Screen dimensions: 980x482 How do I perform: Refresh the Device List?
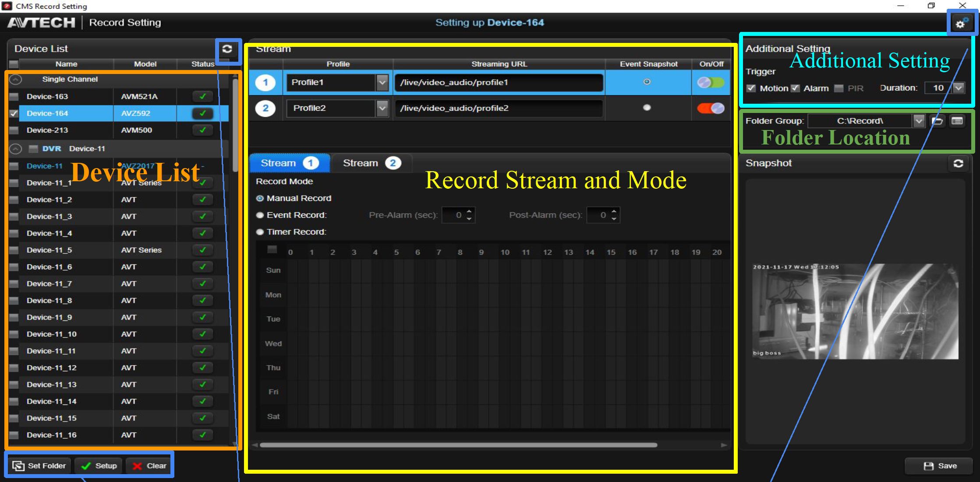pos(227,49)
